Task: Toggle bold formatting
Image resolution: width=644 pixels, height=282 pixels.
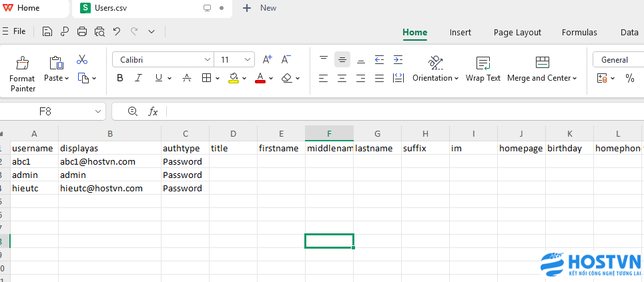Action: coord(120,78)
